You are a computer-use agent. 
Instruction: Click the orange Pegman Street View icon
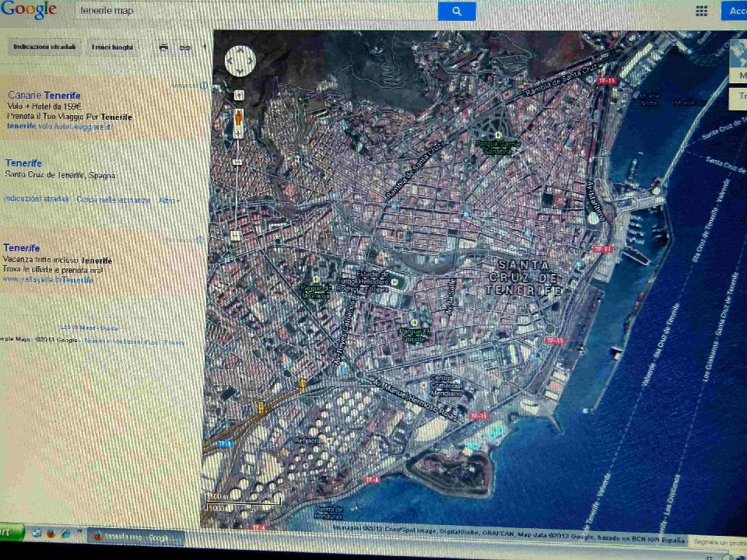click(238, 118)
